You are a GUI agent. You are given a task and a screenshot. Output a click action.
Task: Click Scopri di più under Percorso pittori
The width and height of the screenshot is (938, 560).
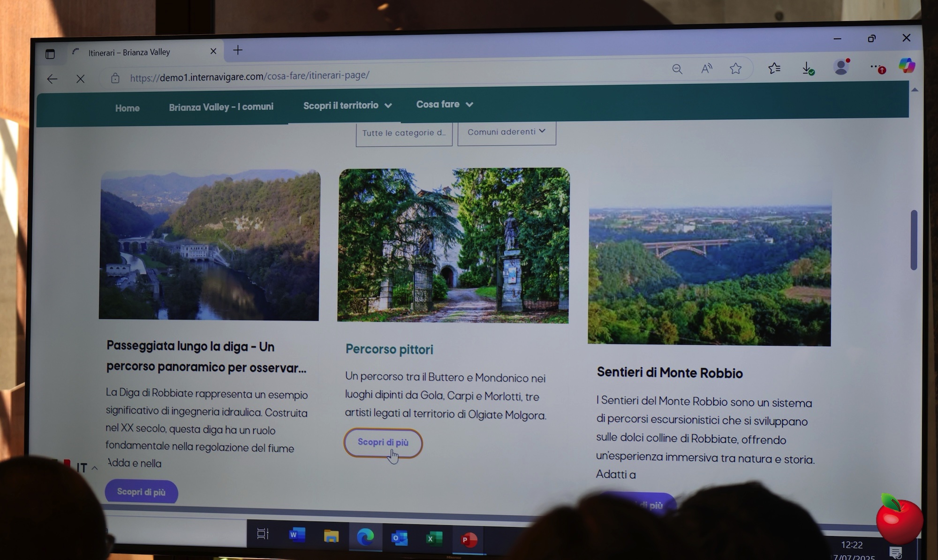[383, 442]
